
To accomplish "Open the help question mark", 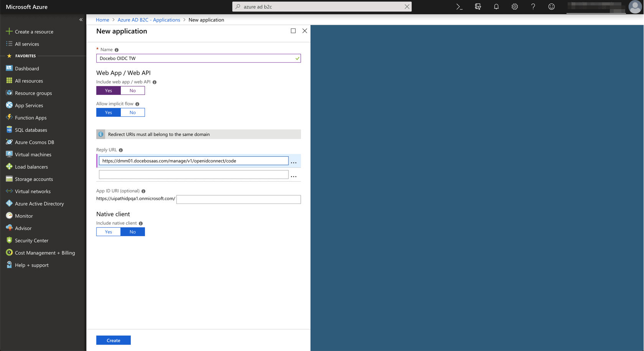I will point(533,7).
